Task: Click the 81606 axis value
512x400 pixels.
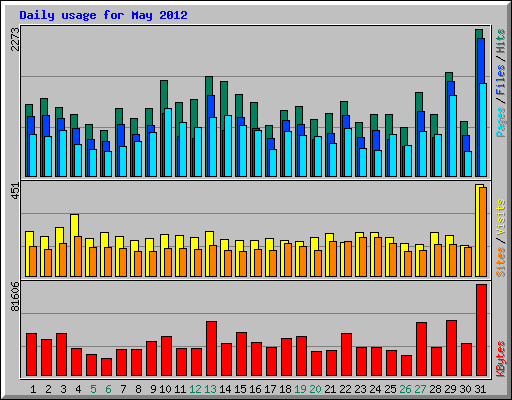Action: tap(15, 296)
